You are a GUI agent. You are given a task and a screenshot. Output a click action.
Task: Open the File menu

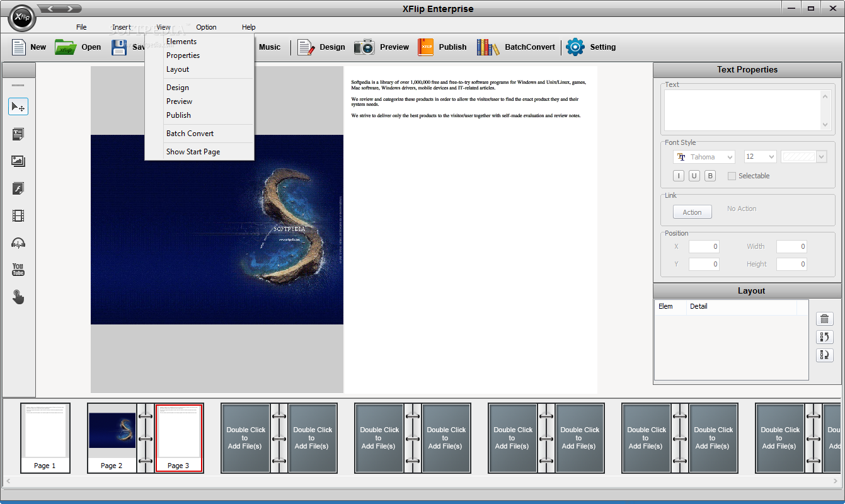point(81,27)
